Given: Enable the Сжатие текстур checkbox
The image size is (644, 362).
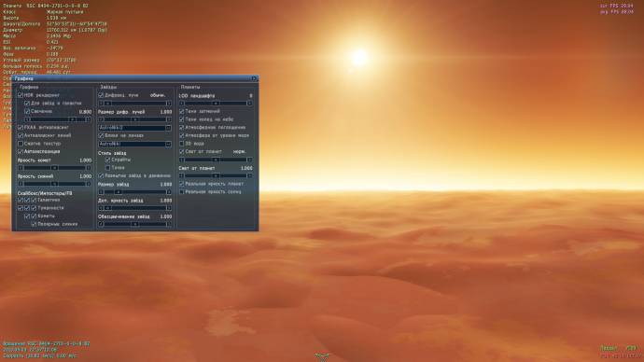Looking at the screenshot, I should tap(21, 144).
